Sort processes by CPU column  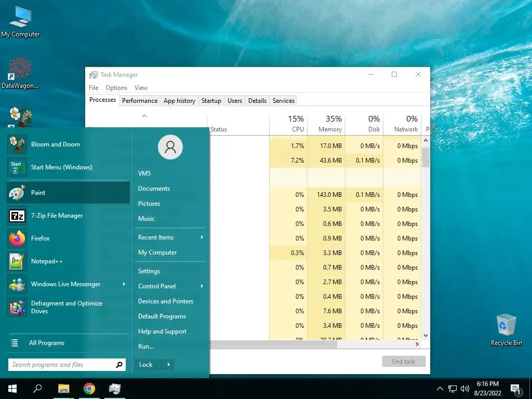(x=288, y=124)
